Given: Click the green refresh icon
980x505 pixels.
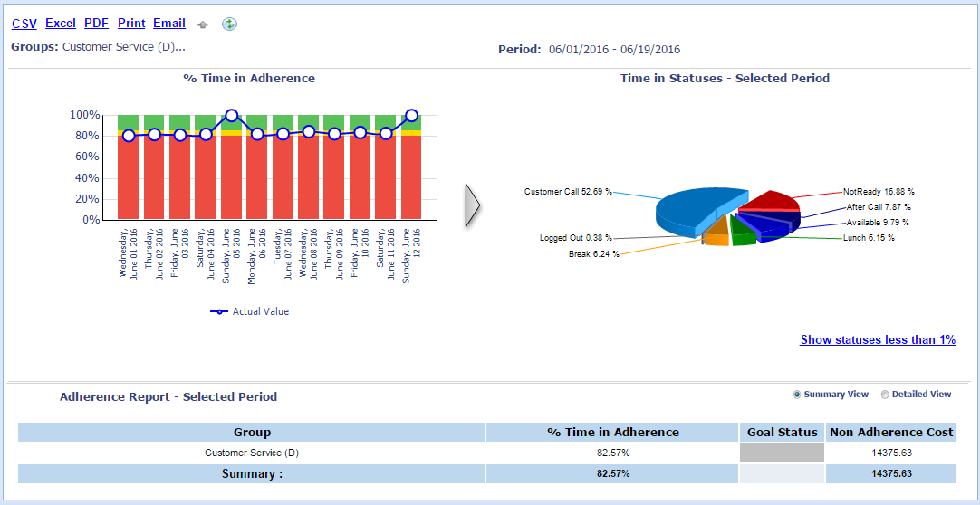Looking at the screenshot, I should 229,24.
